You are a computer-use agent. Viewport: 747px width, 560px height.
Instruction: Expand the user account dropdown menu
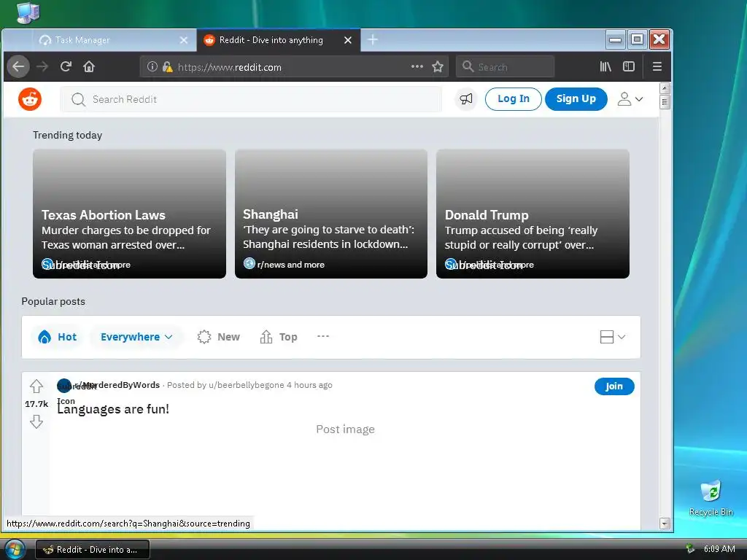click(x=630, y=99)
